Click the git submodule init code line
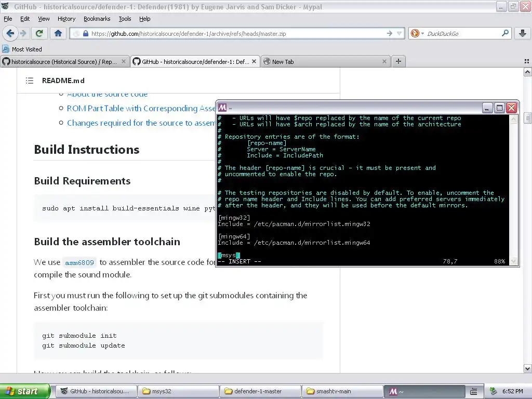This screenshot has width=532, height=399. pos(79,336)
